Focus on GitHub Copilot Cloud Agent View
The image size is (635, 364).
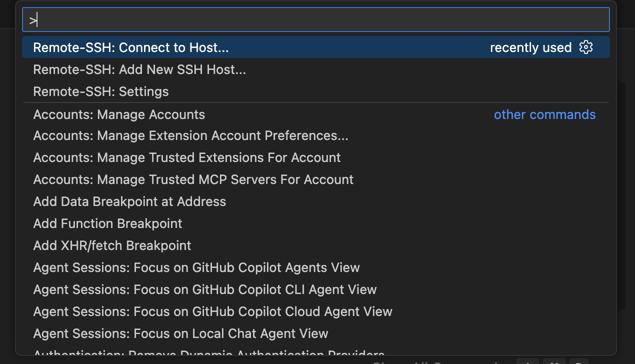212,311
